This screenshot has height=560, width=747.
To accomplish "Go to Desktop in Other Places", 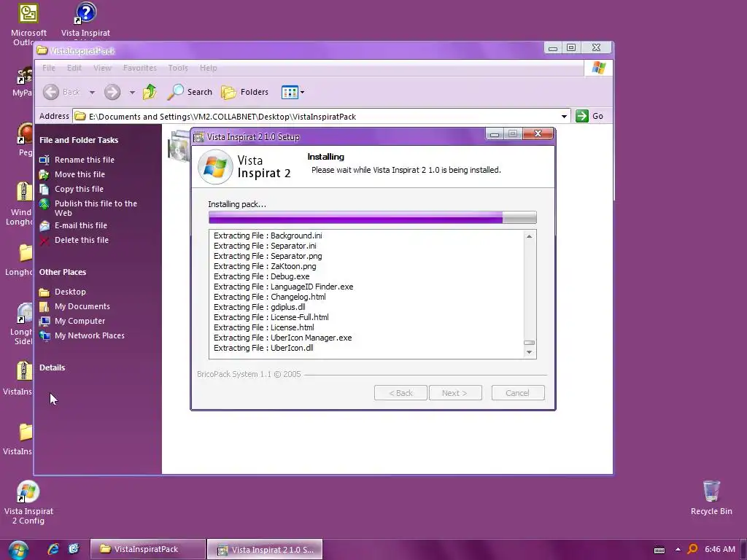I will [x=70, y=292].
